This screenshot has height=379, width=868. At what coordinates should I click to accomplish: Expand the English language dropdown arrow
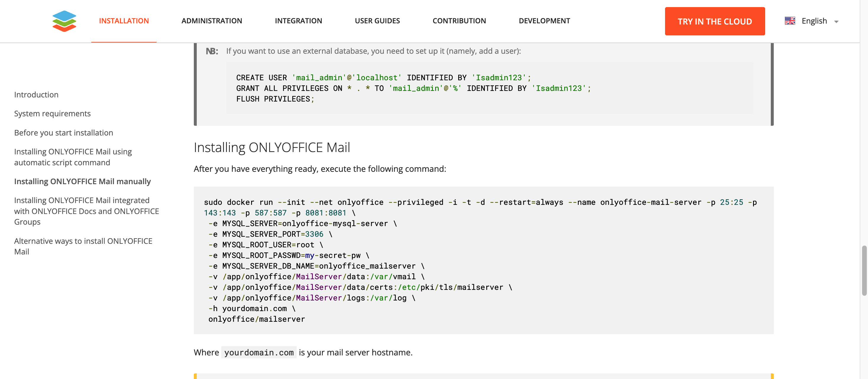point(836,22)
